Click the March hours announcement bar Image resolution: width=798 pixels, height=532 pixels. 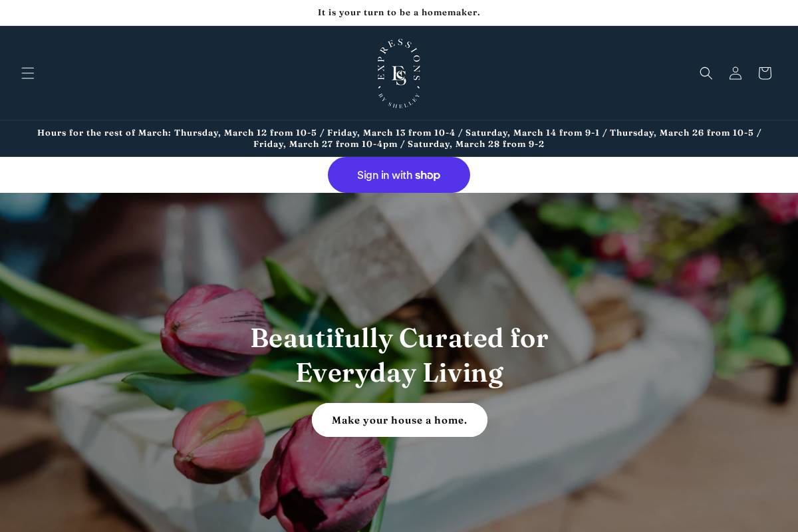(399, 138)
